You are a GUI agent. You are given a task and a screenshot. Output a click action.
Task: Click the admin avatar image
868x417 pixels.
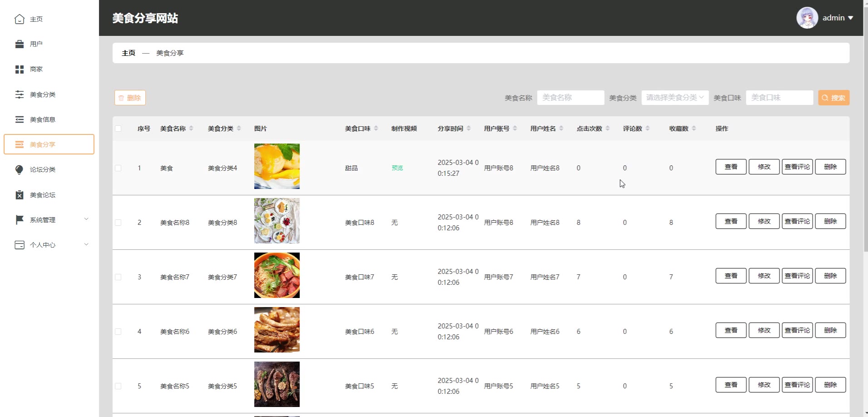coord(807,18)
